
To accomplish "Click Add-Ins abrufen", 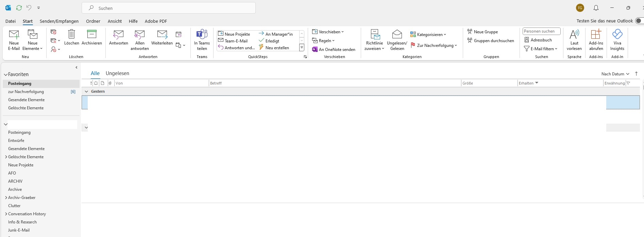I will pyautogui.click(x=596, y=40).
